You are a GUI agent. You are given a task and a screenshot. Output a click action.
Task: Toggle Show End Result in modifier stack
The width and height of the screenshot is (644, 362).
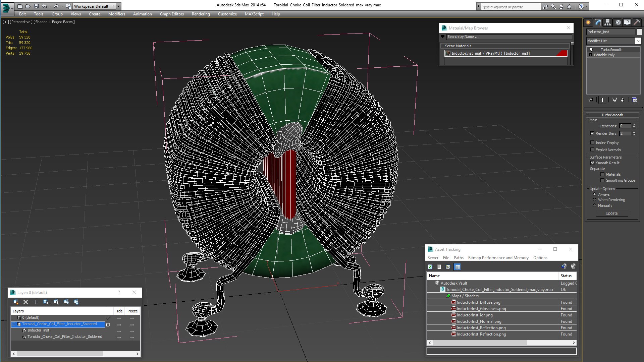(x=603, y=100)
